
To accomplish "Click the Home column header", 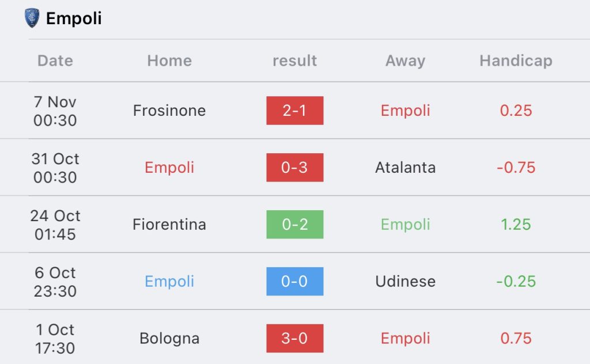I will pos(169,60).
